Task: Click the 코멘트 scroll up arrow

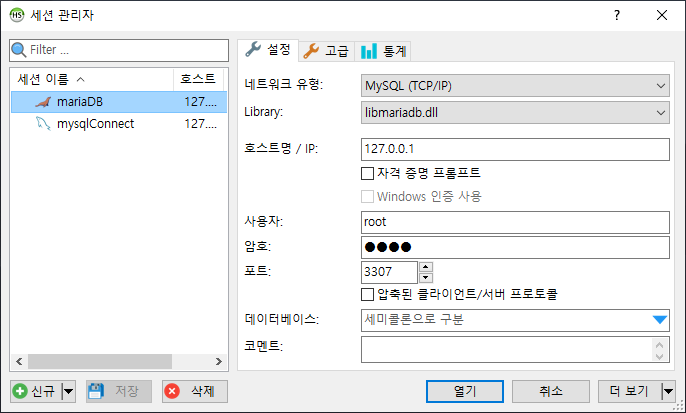Action: point(660,345)
